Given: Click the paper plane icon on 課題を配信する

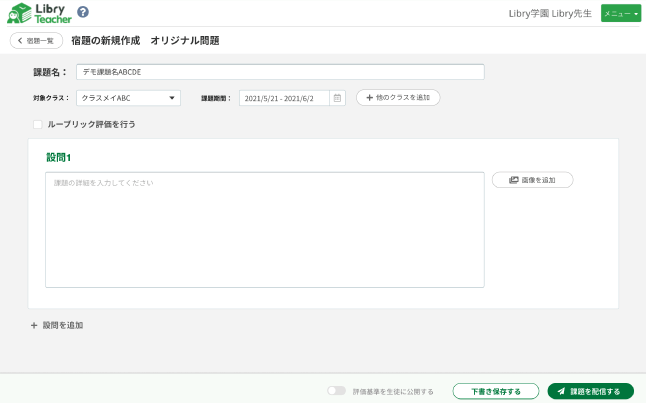Looking at the screenshot, I should pyautogui.click(x=561, y=391).
